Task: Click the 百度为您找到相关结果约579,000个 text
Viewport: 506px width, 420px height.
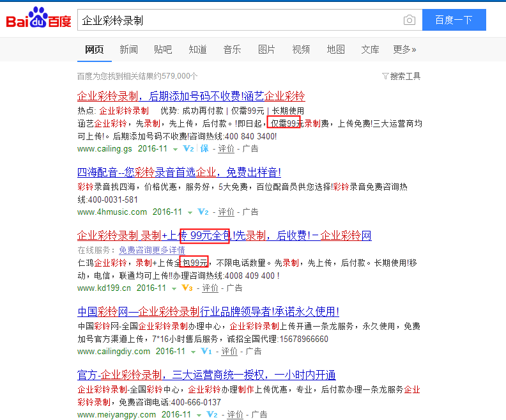Action: pyautogui.click(x=137, y=76)
